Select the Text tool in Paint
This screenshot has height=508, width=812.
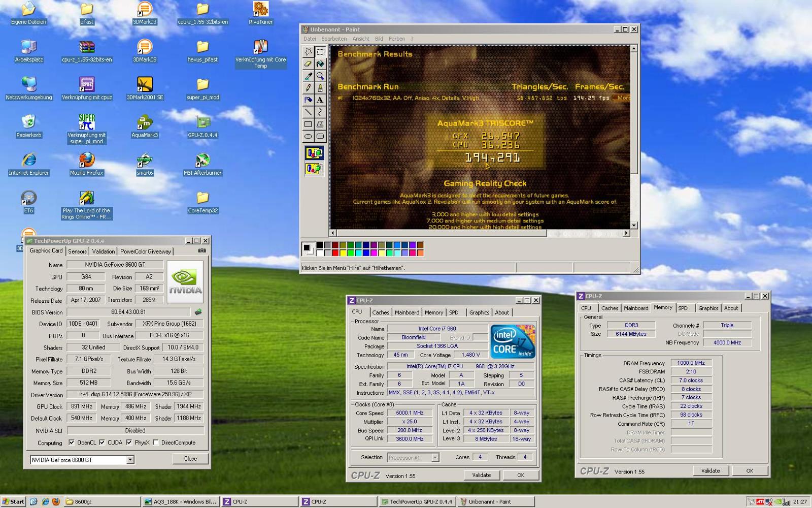tap(320, 100)
